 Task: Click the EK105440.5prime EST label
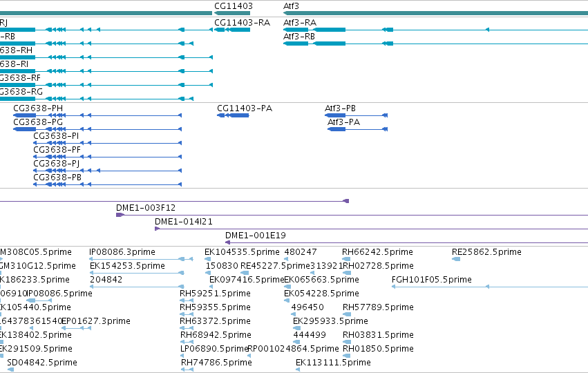(x=35, y=307)
